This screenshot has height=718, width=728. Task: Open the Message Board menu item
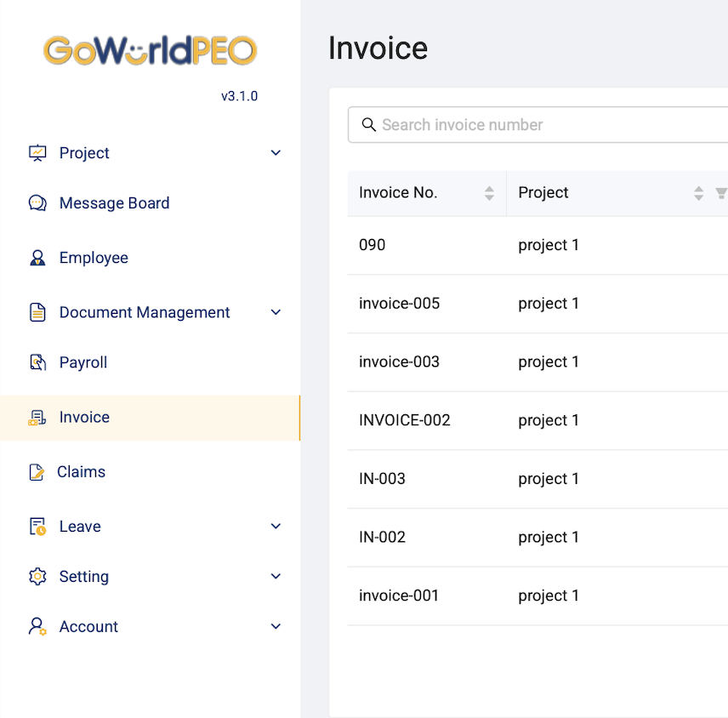114,203
